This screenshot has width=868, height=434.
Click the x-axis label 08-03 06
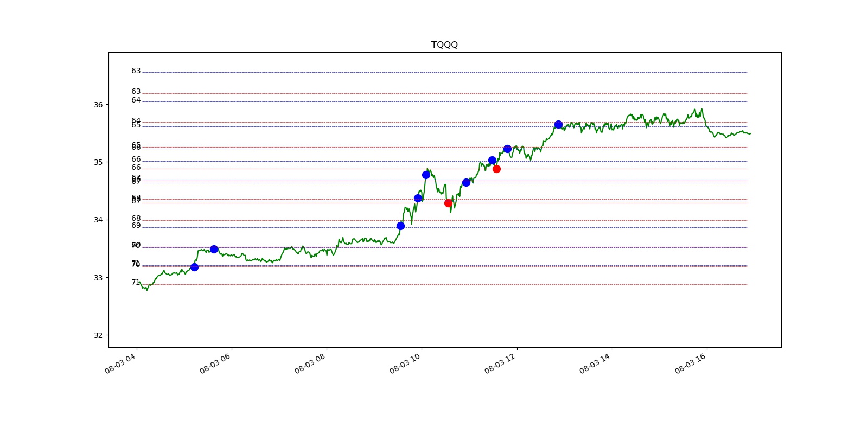pos(215,363)
